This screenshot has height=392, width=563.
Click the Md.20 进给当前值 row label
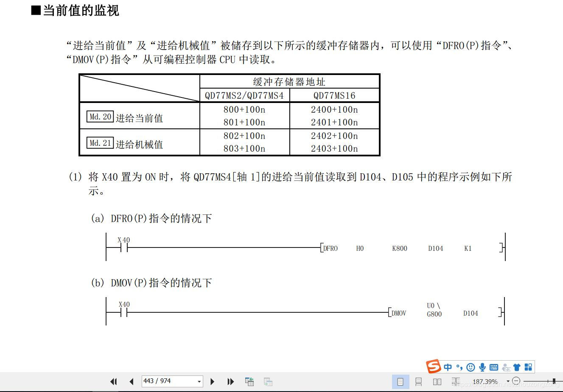(125, 117)
